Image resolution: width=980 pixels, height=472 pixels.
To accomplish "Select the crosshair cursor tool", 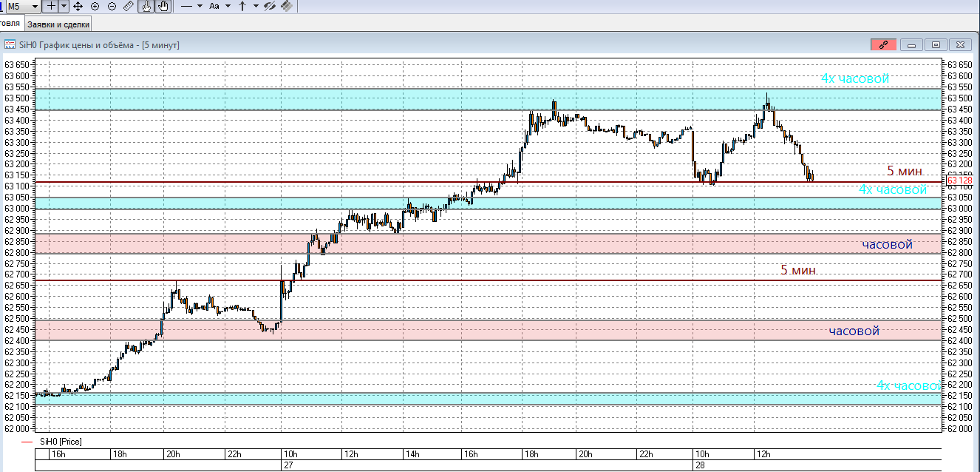I will (50, 6).
